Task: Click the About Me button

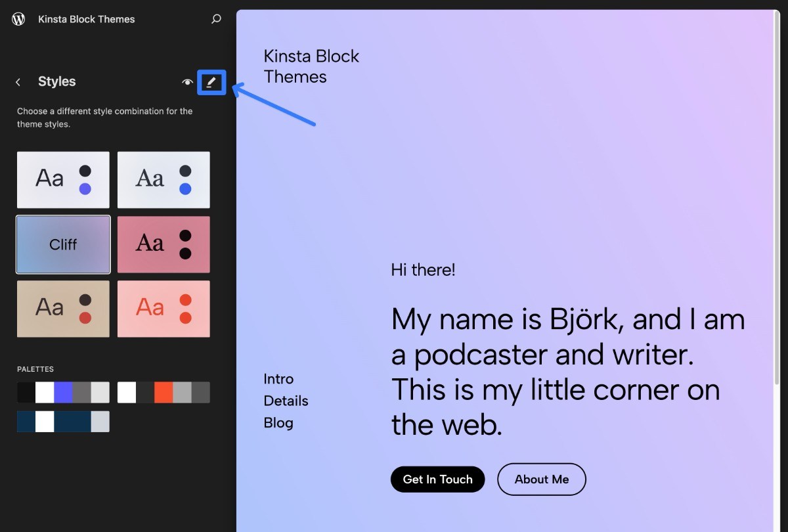Action: click(541, 479)
